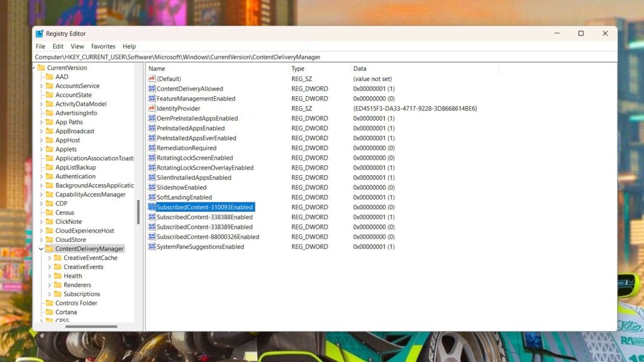Expand the Health subkey

coord(49,276)
